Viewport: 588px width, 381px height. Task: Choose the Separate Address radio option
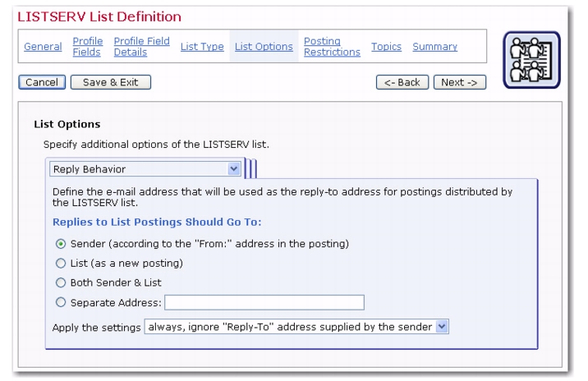point(61,302)
